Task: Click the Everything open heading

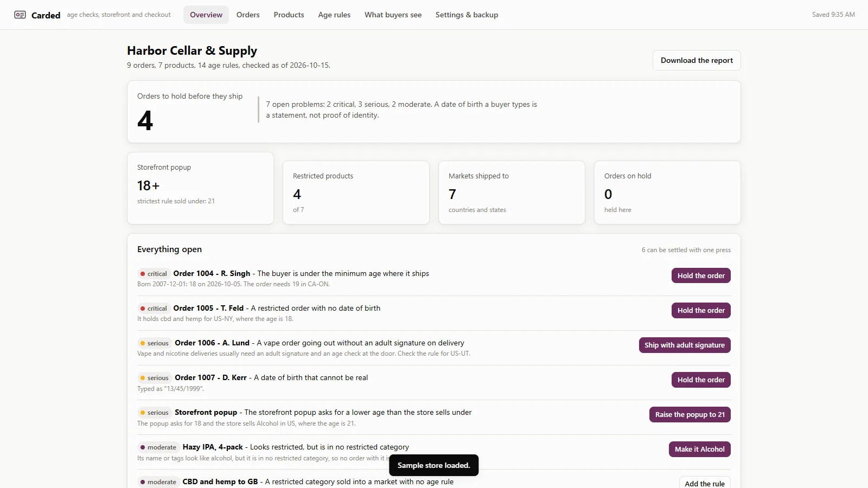Action: pos(169,249)
